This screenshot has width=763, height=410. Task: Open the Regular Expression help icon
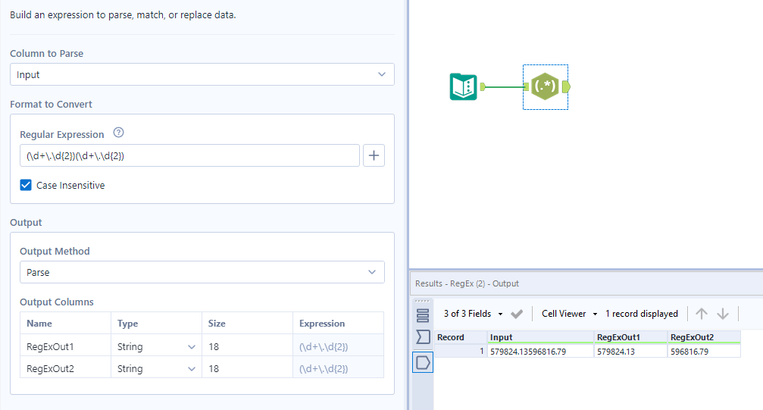118,132
